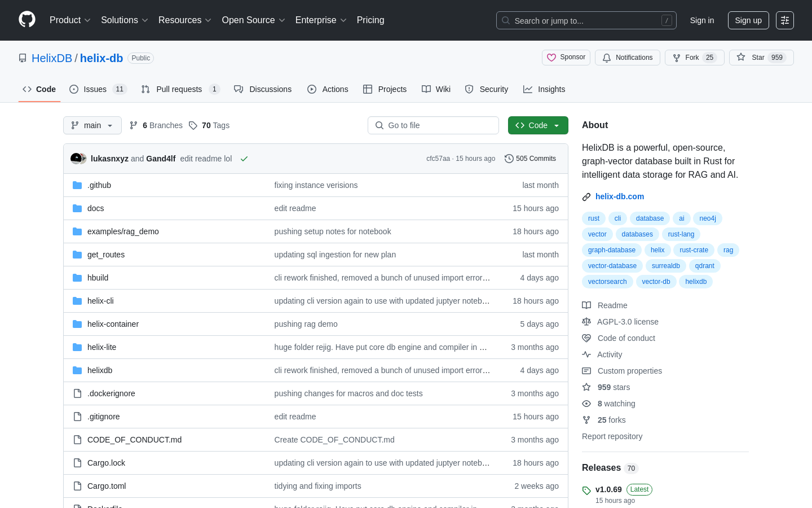
Task: Click the release tag icon
Action: [586, 491]
